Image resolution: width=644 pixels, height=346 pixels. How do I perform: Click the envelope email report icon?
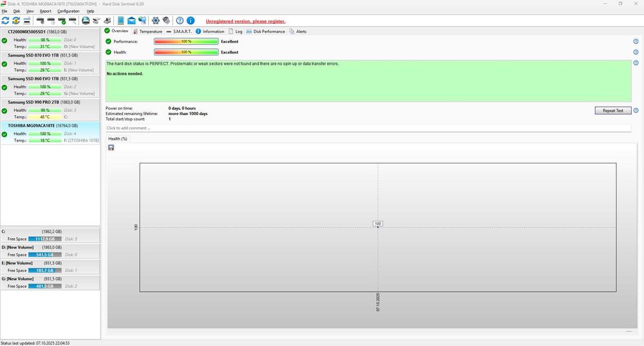tap(131, 21)
